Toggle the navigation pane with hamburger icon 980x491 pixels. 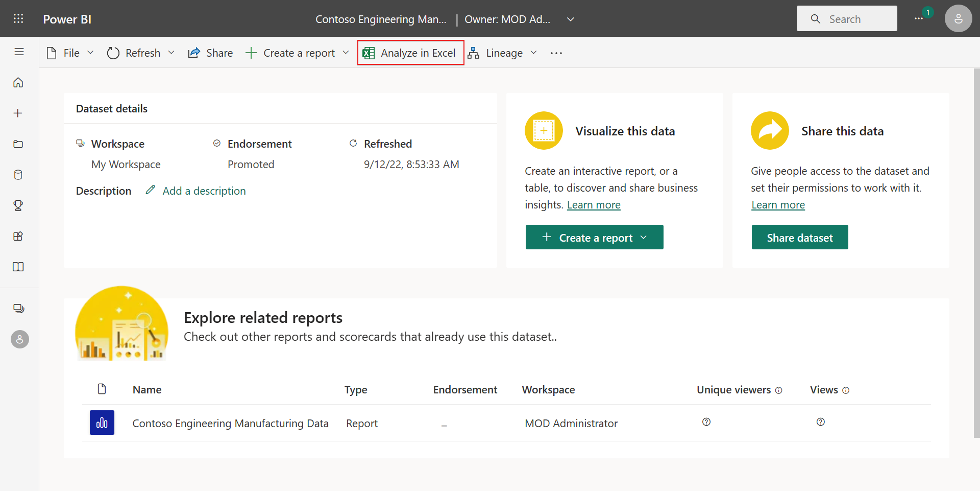click(x=19, y=52)
